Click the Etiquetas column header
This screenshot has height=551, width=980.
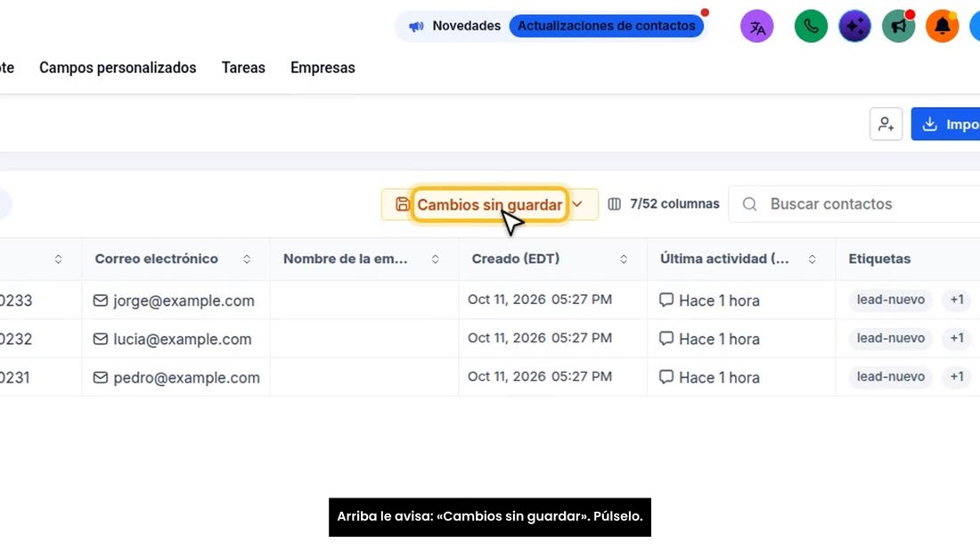tap(879, 259)
